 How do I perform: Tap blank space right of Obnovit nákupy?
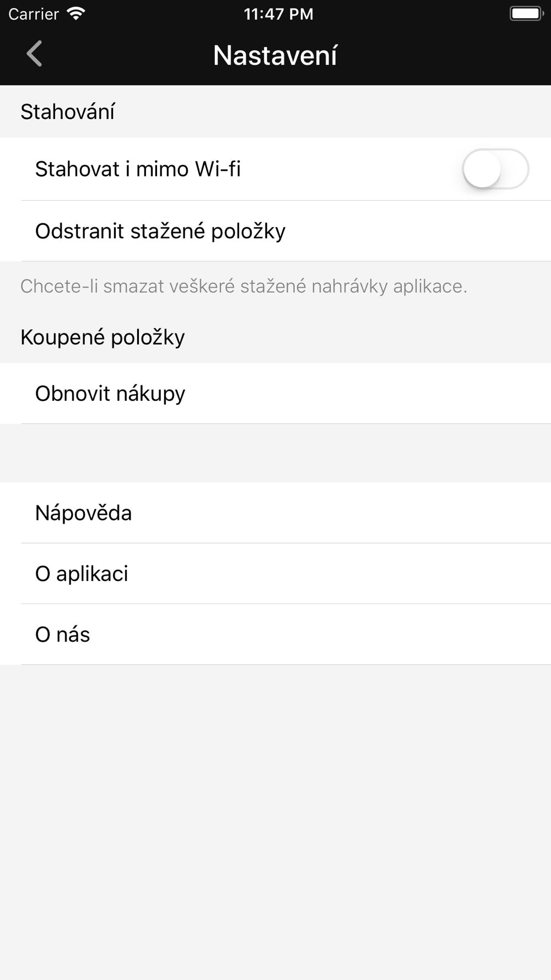pyautogui.click(x=369, y=393)
